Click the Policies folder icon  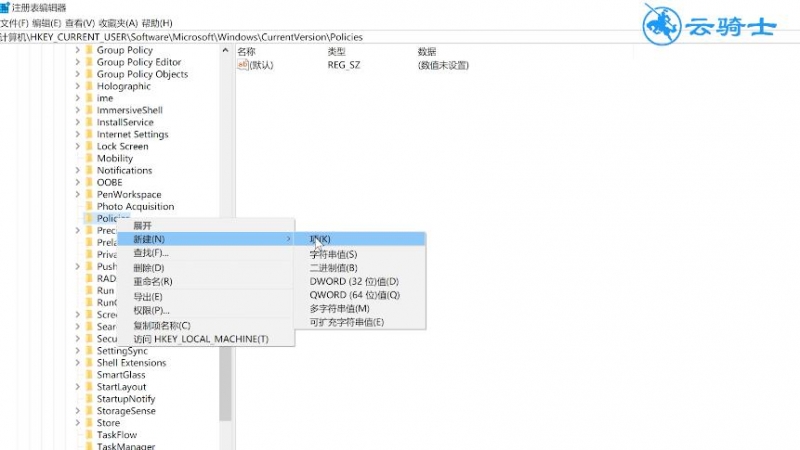(x=89, y=218)
